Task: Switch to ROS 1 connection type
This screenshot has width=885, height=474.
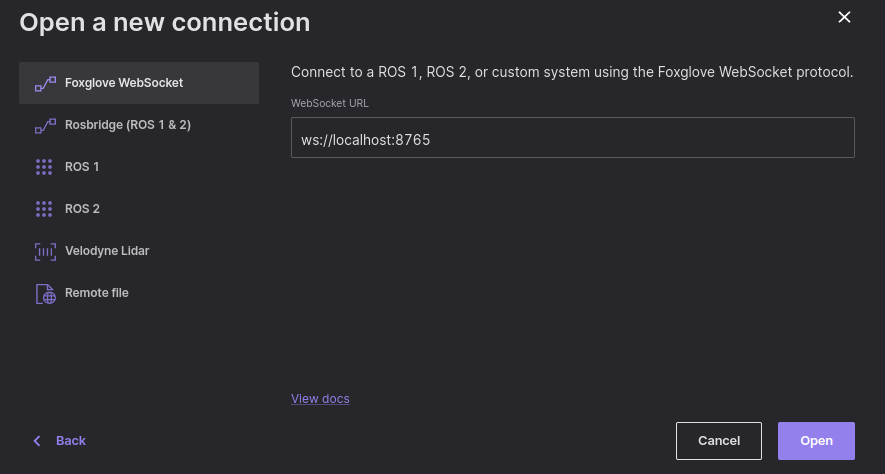Action: [x=82, y=167]
